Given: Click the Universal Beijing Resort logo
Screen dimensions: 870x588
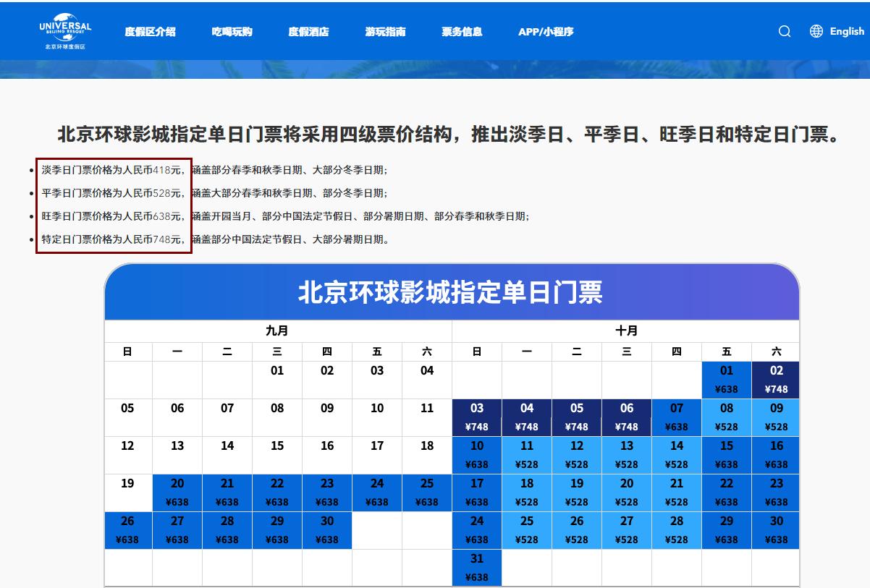Looking at the screenshot, I should [64, 30].
